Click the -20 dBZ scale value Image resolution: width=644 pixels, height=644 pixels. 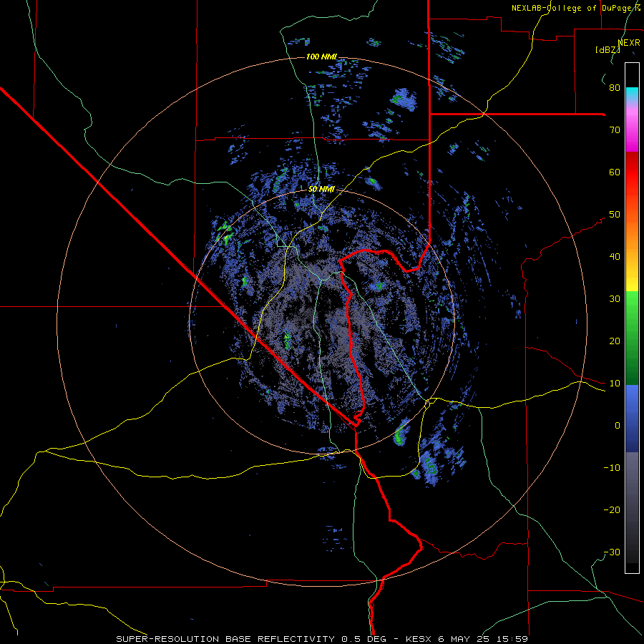click(612, 509)
